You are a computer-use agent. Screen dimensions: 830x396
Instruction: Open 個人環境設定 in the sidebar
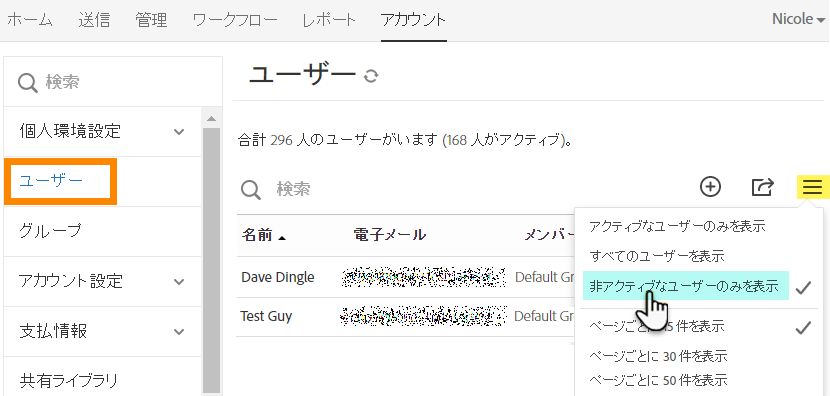[70, 131]
